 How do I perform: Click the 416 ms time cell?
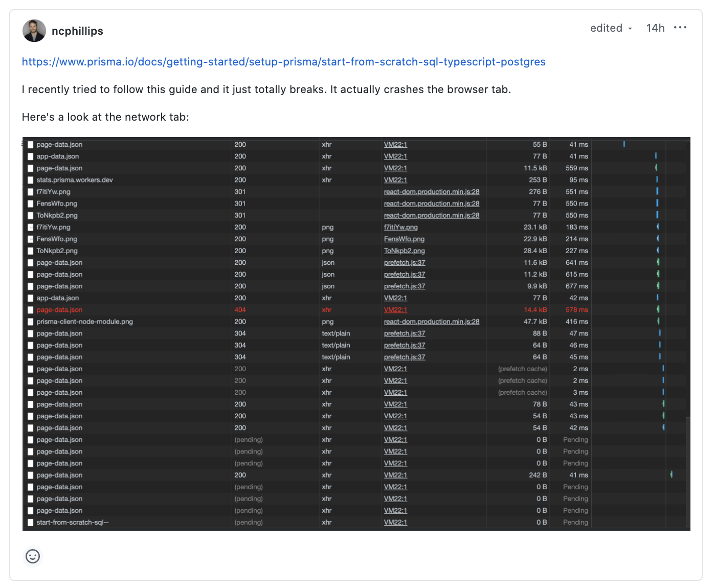coord(577,322)
